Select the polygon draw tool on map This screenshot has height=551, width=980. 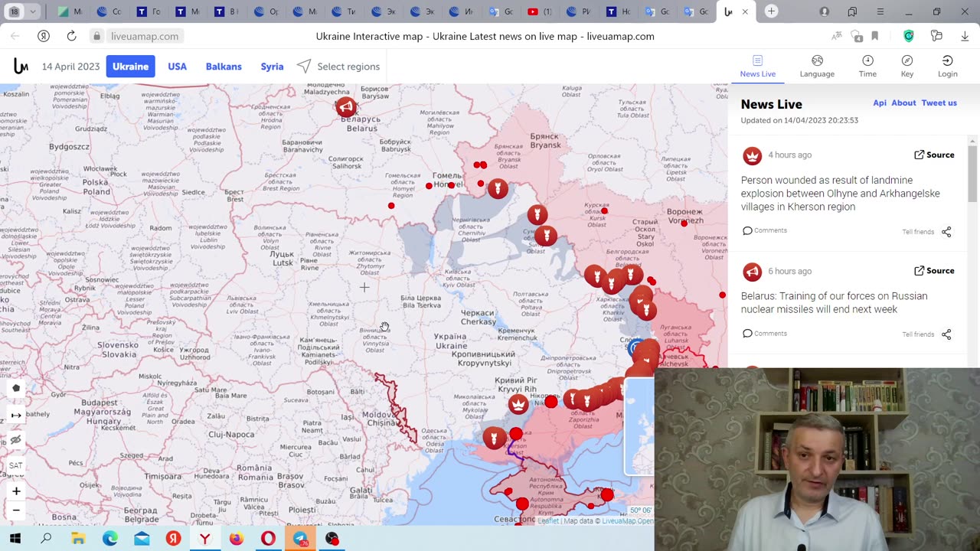pyautogui.click(x=16, y=388)
